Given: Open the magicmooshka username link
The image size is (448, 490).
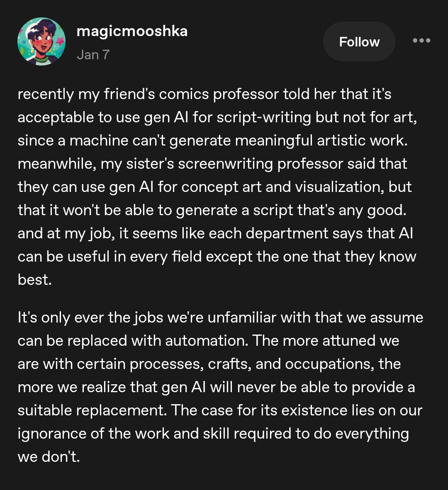Looking at the screenshot, I should pyautogui.click(x=132, y=31).
